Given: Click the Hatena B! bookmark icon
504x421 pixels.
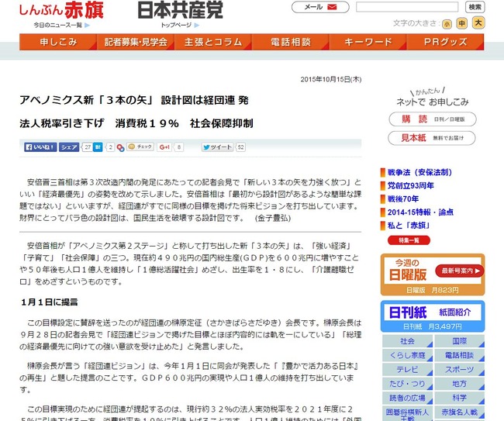Looking at the screenshot, I should [x=98, y=147].
